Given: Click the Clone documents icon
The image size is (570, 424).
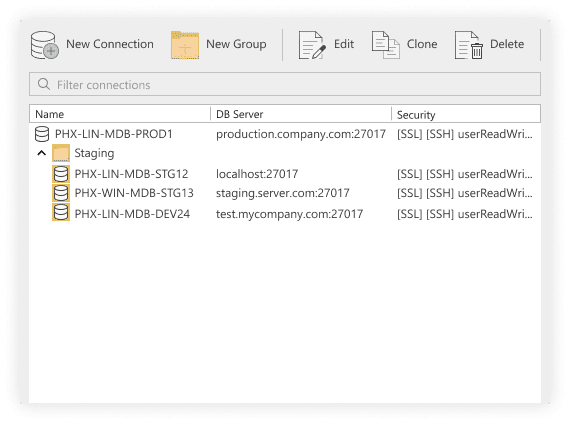Looking at the screenshot, I should coord(386,45).
